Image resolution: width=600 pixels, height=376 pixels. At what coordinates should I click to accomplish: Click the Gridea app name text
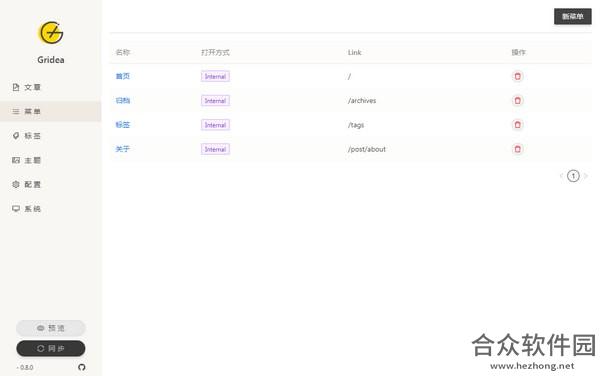[x=51, y=60]
